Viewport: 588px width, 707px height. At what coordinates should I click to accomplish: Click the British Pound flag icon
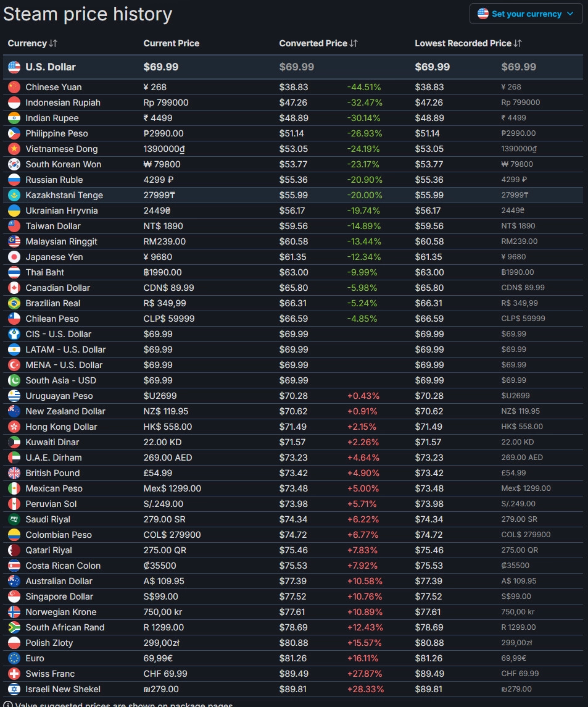pyautogui.click(x=14, y=473)
